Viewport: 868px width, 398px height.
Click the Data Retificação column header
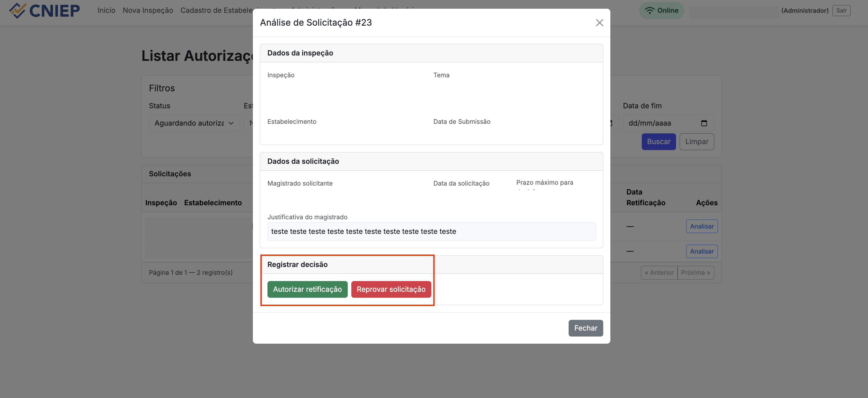(646, 197)
